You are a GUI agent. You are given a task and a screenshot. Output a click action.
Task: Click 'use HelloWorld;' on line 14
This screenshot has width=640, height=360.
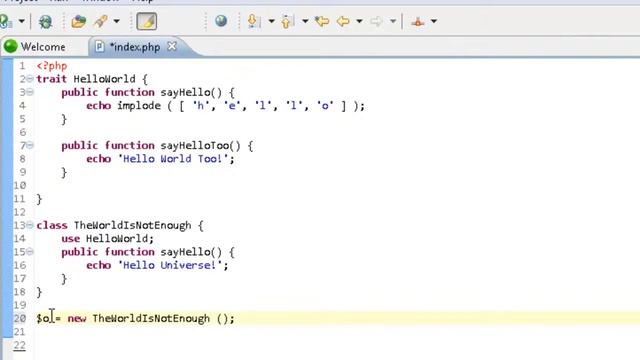click(108, 239)
